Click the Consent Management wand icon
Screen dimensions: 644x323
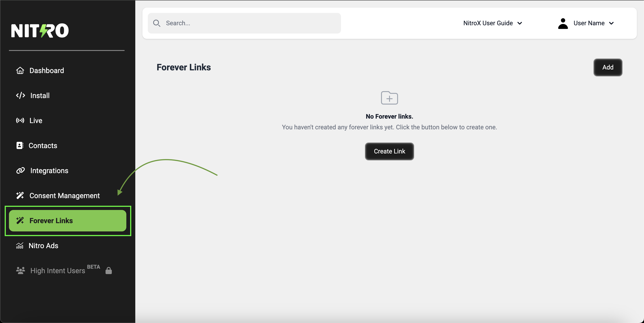[x=20, y=195]
